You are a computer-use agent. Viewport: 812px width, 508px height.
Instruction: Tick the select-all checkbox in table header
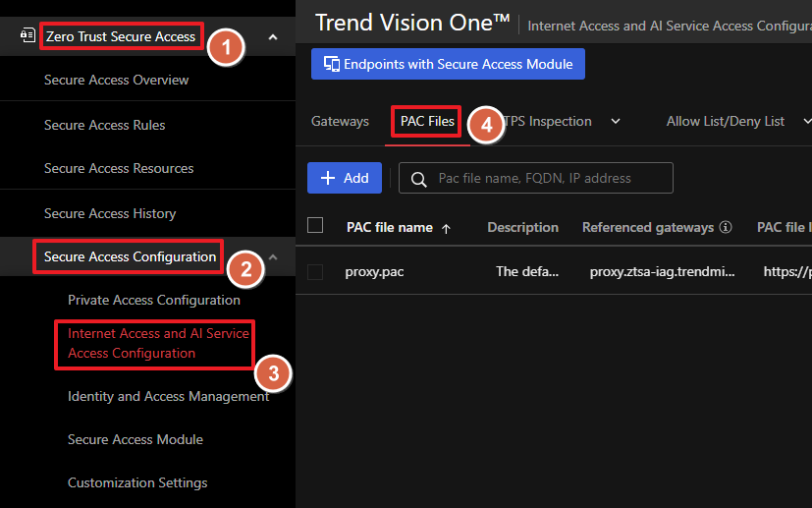315,226
